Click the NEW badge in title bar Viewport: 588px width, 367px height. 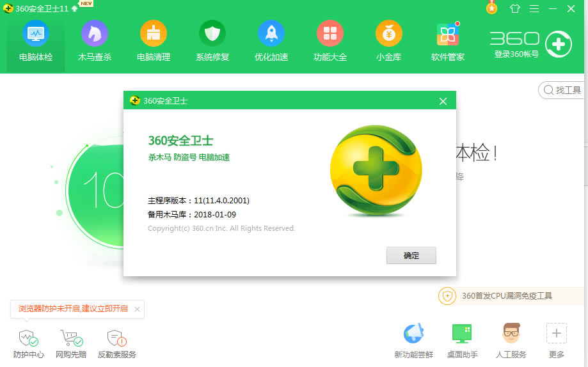[86, 3]
